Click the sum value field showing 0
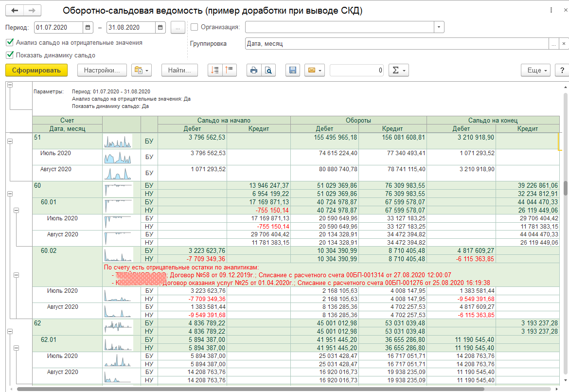 [x=356, y=70]
